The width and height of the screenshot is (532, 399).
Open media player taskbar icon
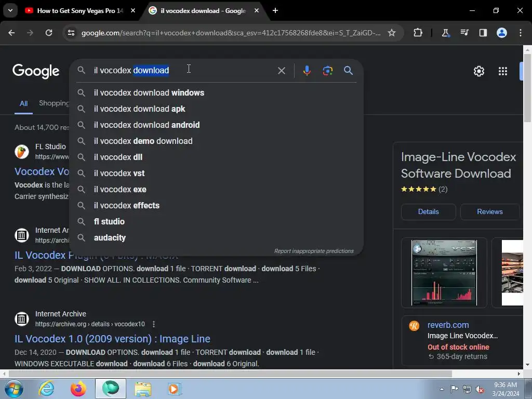coord(175,389)
